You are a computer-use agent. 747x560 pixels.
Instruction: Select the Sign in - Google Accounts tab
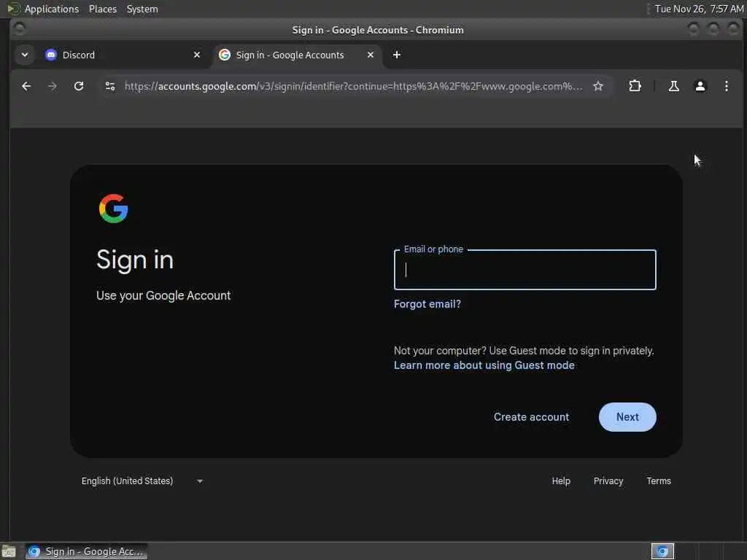296,55
